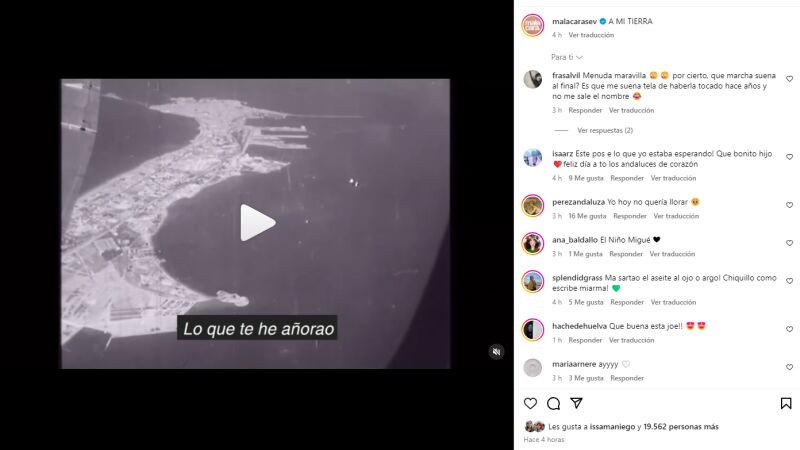Open hachedehuelva's profile avatar
800x450 pixels.
pyautogui.click(x=533, y=330)
